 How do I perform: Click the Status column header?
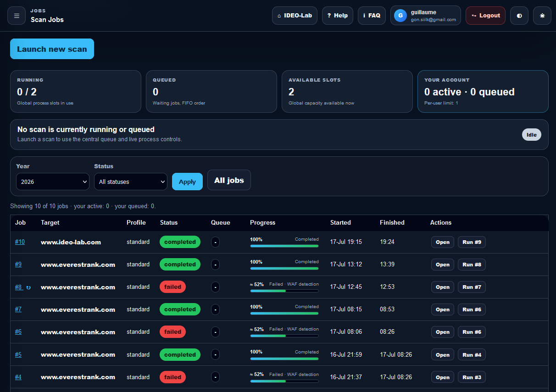pyautogui.click(x=169, y=222)
